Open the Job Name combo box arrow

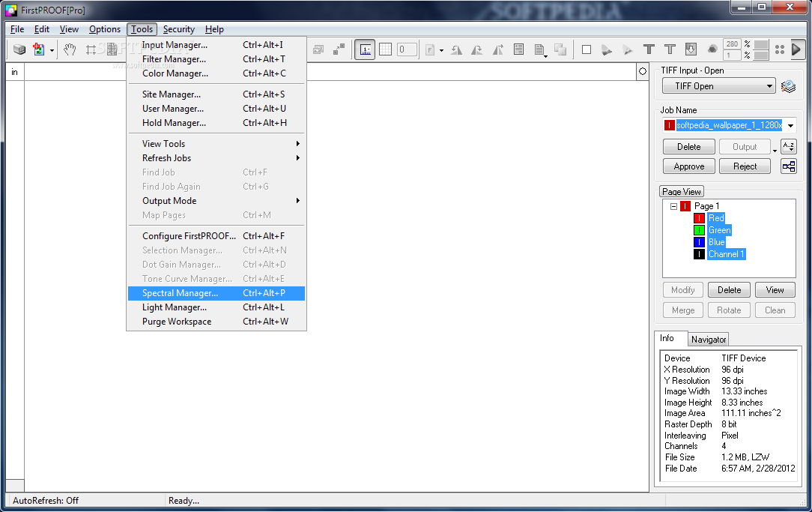pos(790,125)
